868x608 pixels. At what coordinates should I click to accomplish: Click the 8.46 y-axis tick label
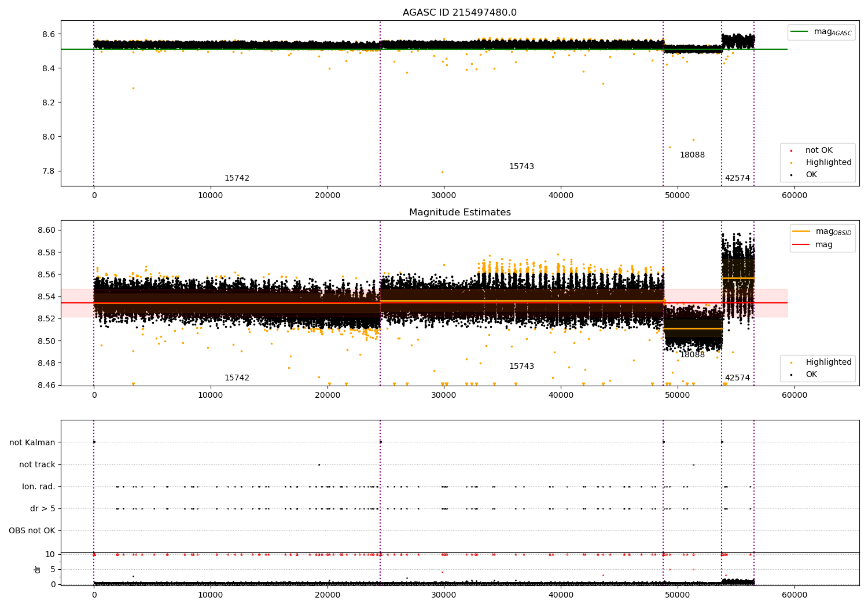coord(46,386)
